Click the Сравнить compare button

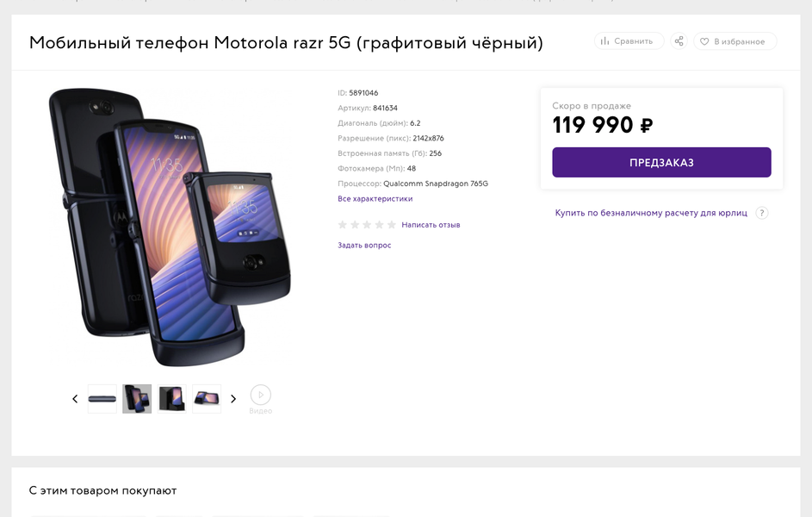pos(629,41)
